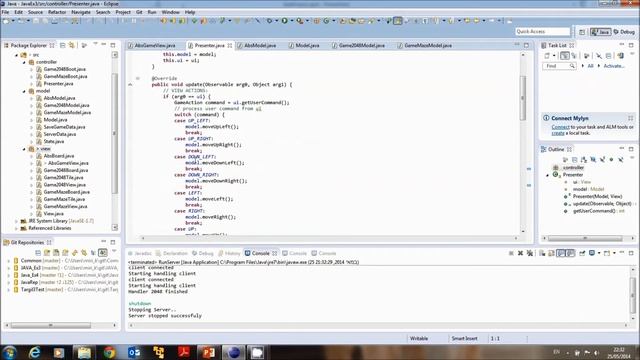
Task: Toggle Categorized view in Task List toolbar
Action: click(x=564, y=56)
